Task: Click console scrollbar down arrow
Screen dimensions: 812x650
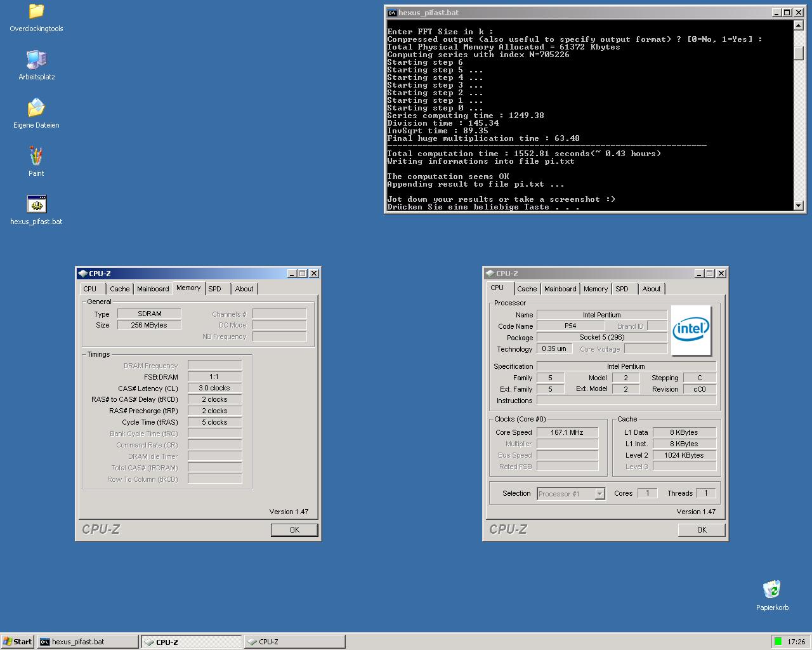Action: tap(799, 206)
